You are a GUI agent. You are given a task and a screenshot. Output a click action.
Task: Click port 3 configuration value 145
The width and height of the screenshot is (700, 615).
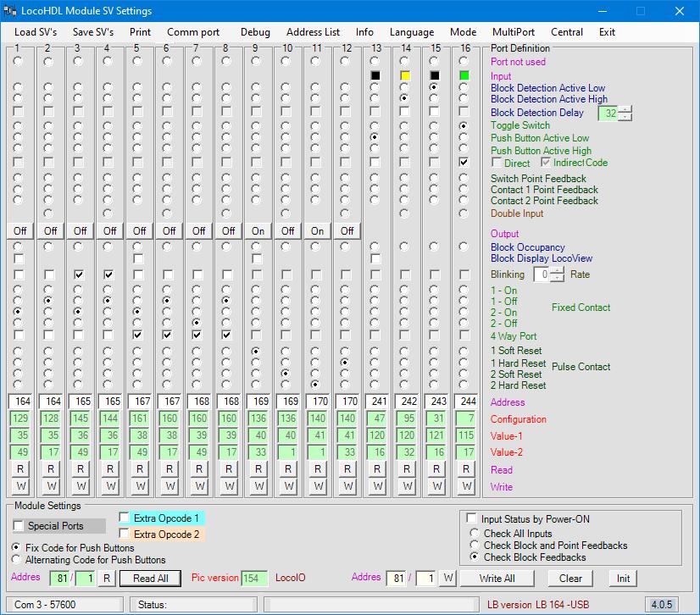80,418
